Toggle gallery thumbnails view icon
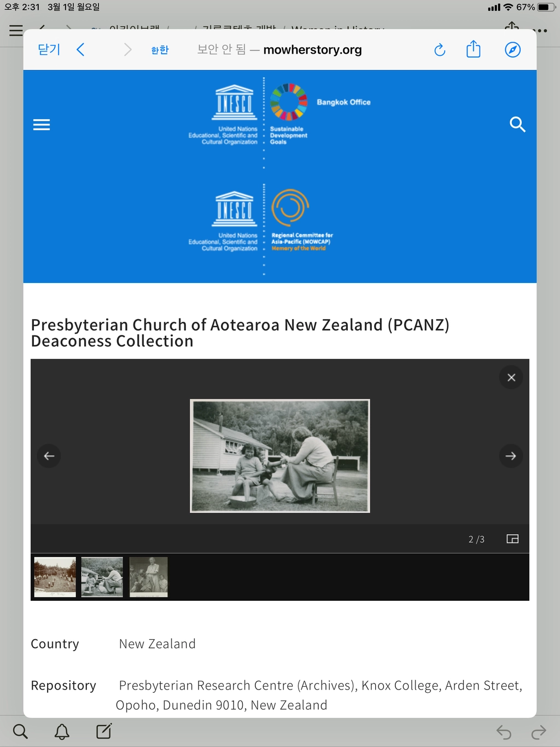560x747 pixels. click(x=512, y=539)
